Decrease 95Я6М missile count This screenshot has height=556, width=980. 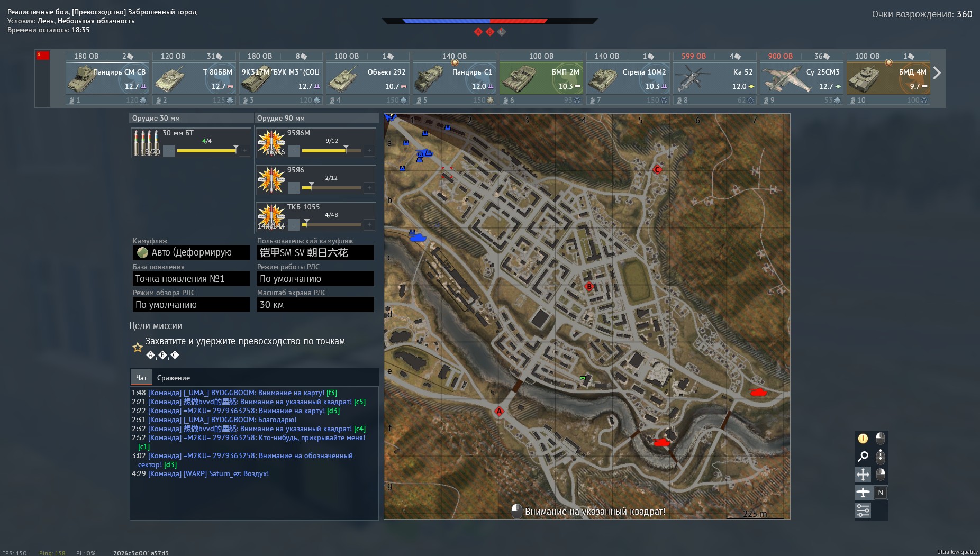click(x=293, y=151)
